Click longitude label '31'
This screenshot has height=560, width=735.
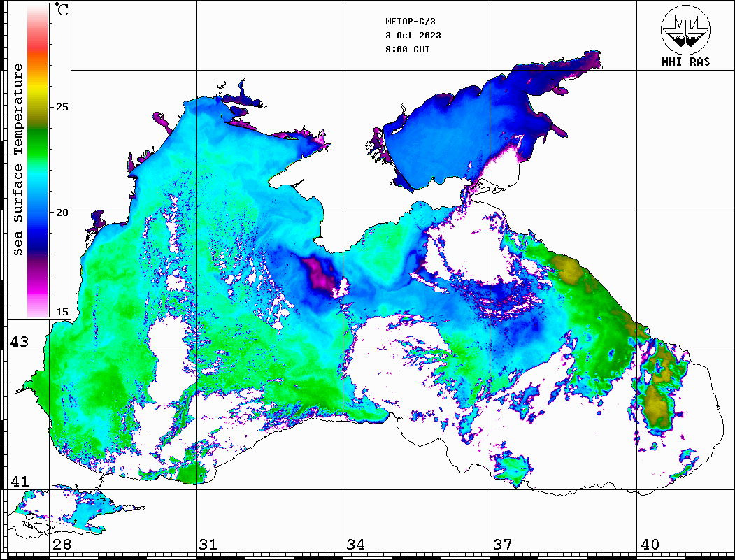(x=208, y=544)
